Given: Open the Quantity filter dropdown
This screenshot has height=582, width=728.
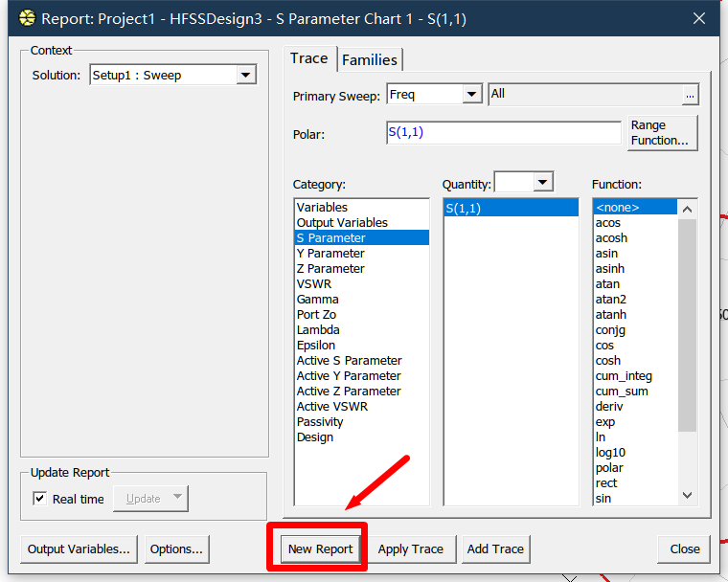Looking at the screenshot, I should (543, 182).
